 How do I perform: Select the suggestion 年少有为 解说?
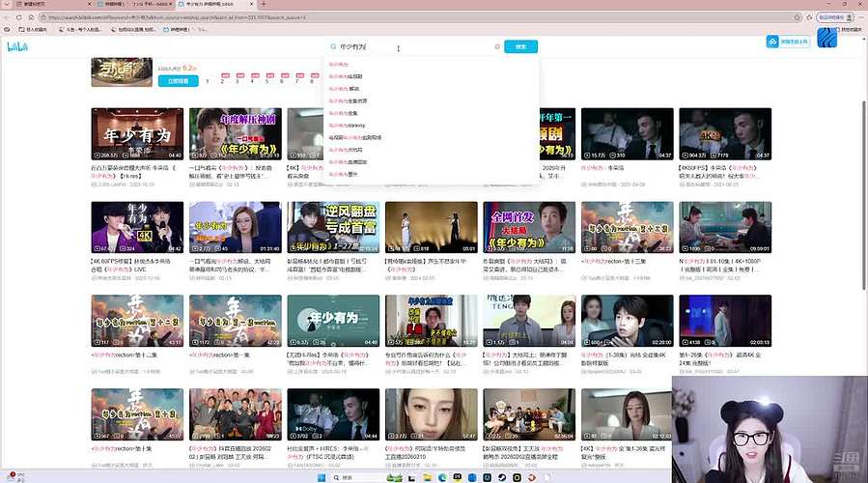click(x=344, y=89)
